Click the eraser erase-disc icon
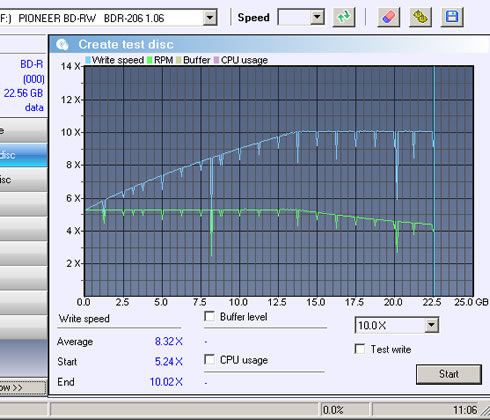Screen dimensions: 490x420 point(389,17)
